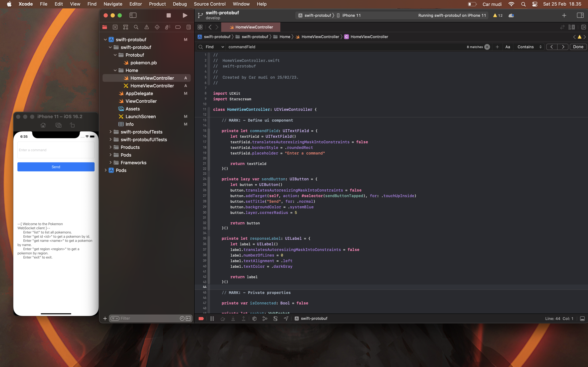Show the Issue navigator warning triangle

tap(146, 27)
